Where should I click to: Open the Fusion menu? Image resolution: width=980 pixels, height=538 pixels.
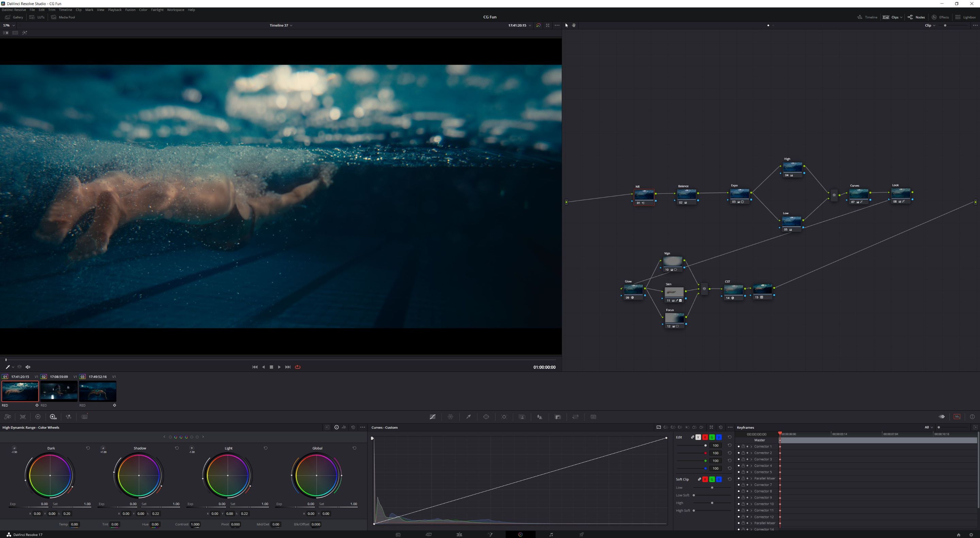[x=130, y=10]
